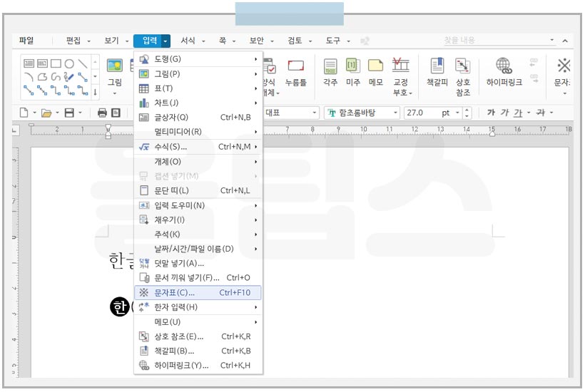The height and width of the screenshot is (392, 585).
Task: Select 책갈피(B)... menu entry
Action: [x=198, y=351]
